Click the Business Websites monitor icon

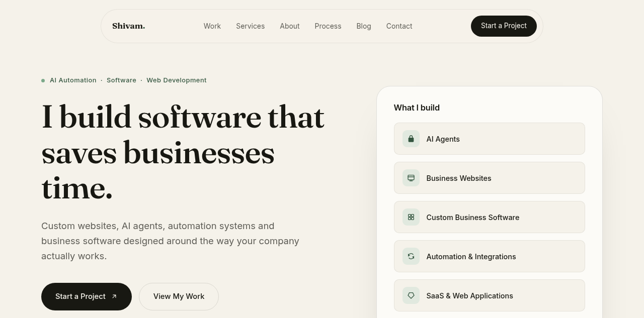pyautogui.click(x=411, y=178)
